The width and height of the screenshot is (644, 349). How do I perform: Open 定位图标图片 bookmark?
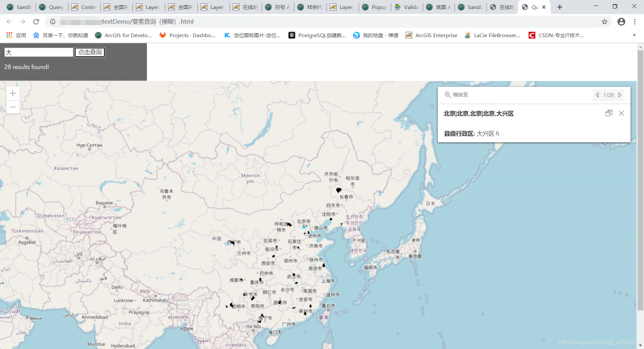(252, 35)
